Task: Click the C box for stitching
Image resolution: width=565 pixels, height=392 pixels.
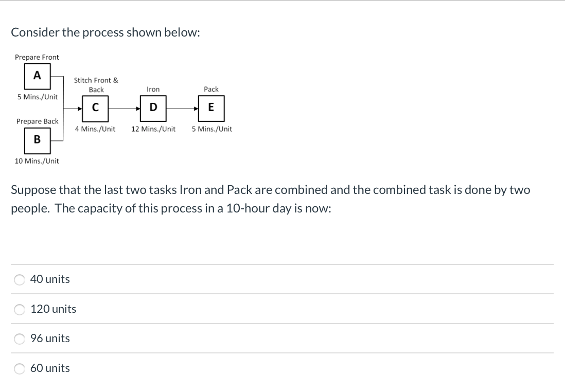Action: [x=96, y=108]
